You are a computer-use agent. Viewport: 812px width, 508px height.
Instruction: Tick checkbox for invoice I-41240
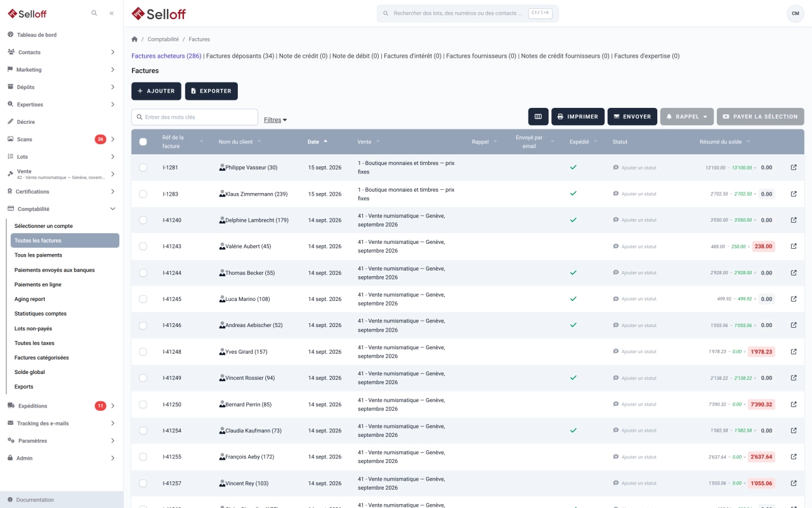coord(143,220)
